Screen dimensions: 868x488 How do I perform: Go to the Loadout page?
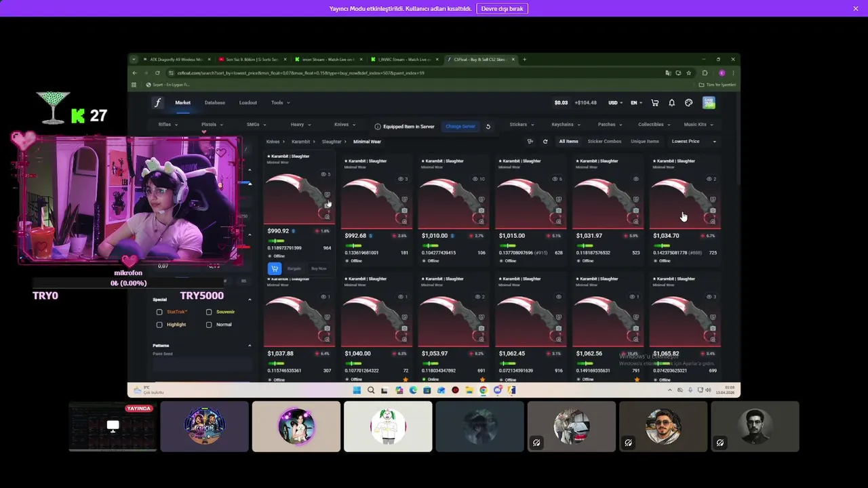[248, 103]
